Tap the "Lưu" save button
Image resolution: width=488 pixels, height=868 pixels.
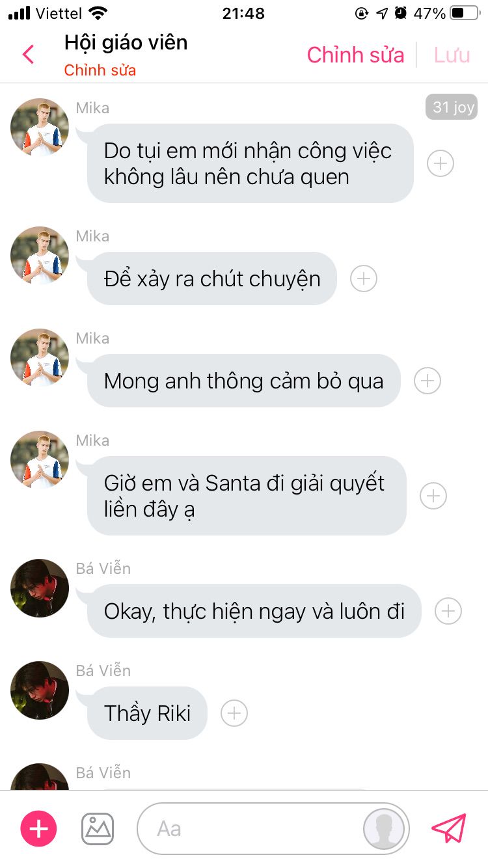tap(452, 55)
